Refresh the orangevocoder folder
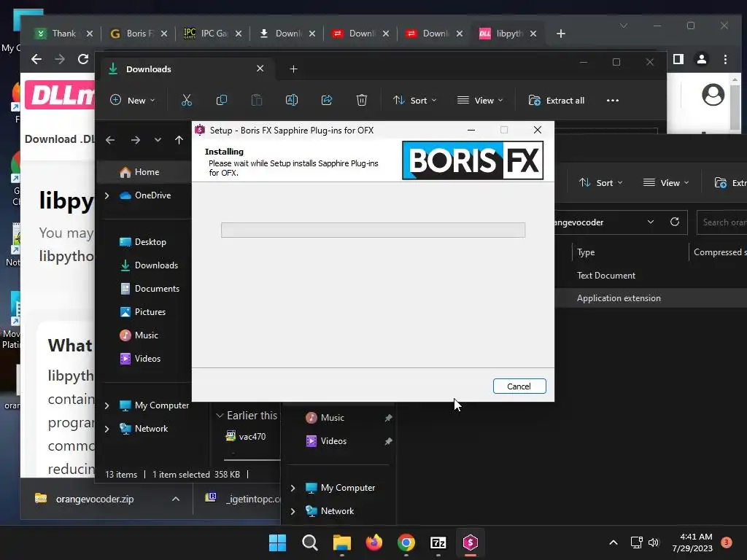This screenshot has height=560, width=747. pyautogui.click(x=675, y=222)
